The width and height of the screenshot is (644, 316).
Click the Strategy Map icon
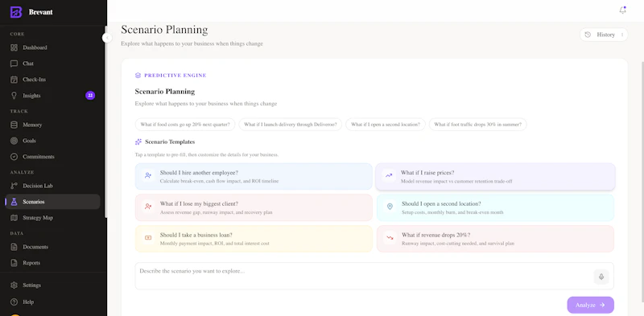click(x=14, y=218)
